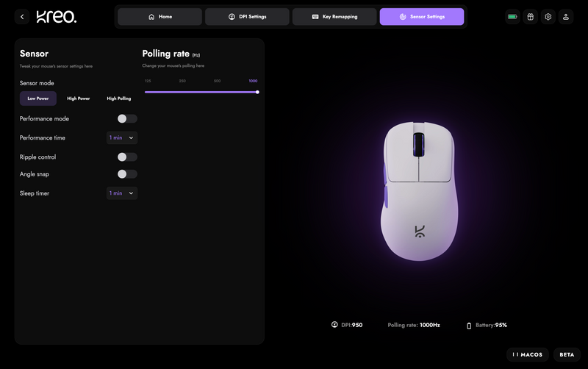Image resolution: width=588 pixels, height=369 pixels.
Task: Select High Polling sensor mode
Action: coord(119,98)
